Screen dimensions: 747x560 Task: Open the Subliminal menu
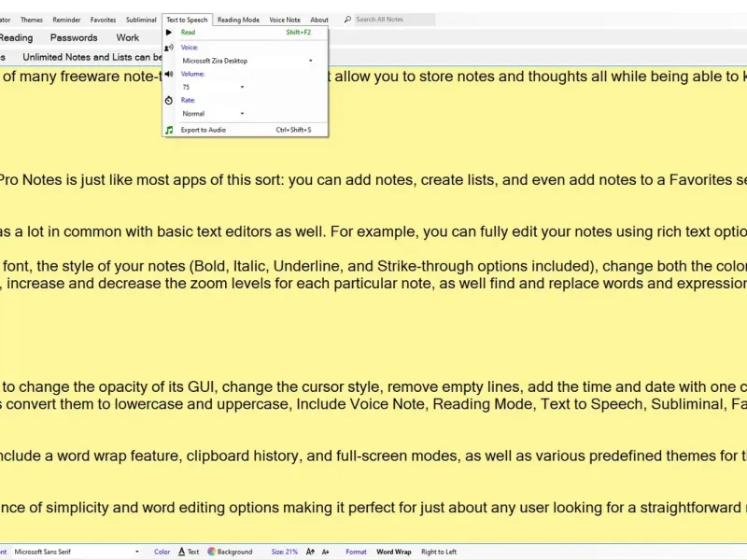click(x=141, y=20)
